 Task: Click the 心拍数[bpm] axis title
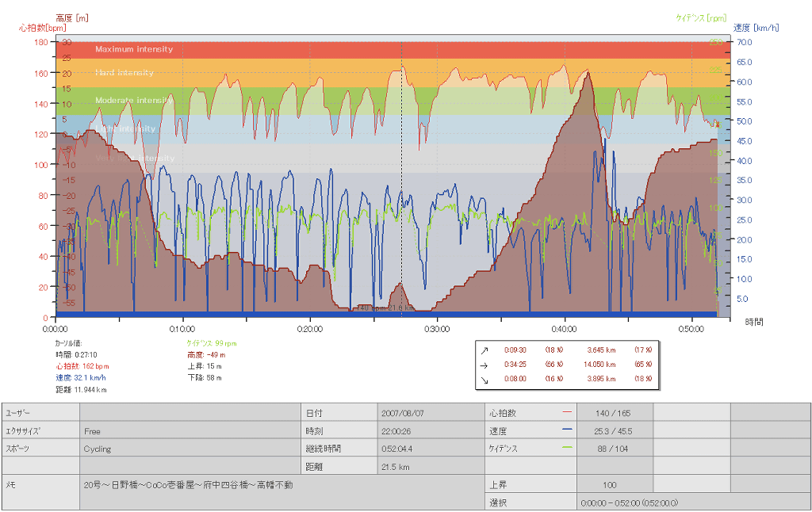pos(43,28)
